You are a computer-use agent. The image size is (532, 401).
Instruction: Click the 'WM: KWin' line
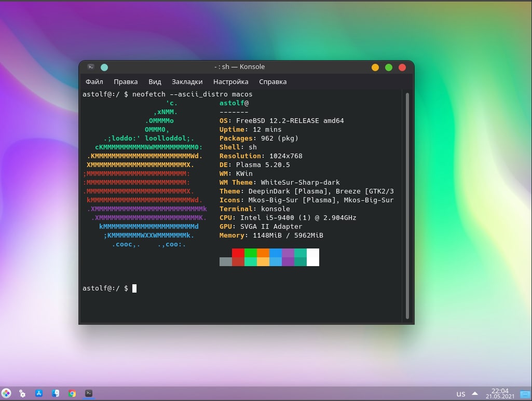tap(236, 174)
